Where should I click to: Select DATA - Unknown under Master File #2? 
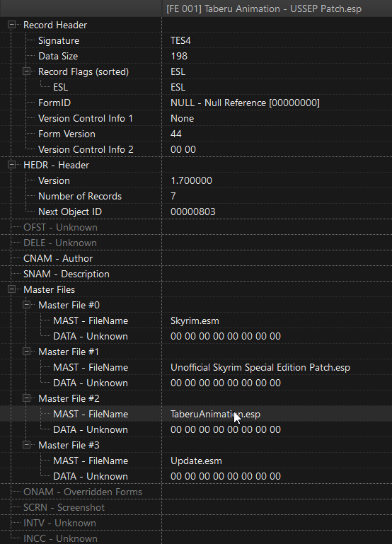click(x=90, y=429)
